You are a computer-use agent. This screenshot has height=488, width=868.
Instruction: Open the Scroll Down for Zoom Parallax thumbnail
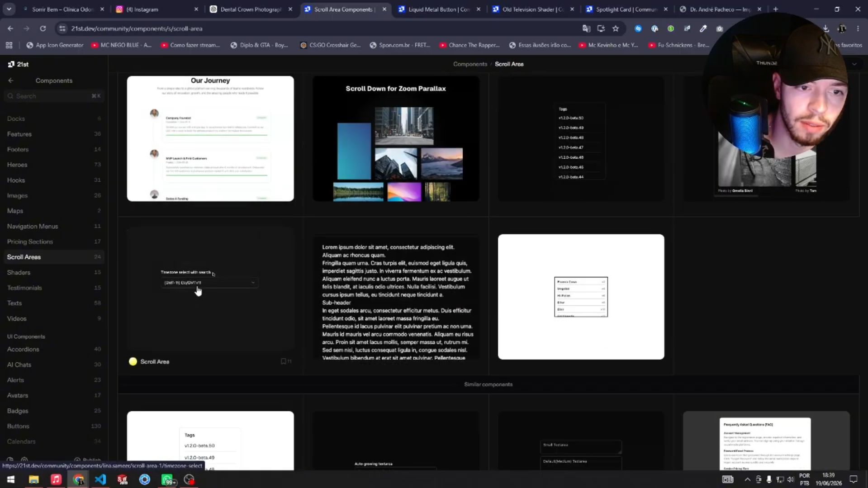396,138
